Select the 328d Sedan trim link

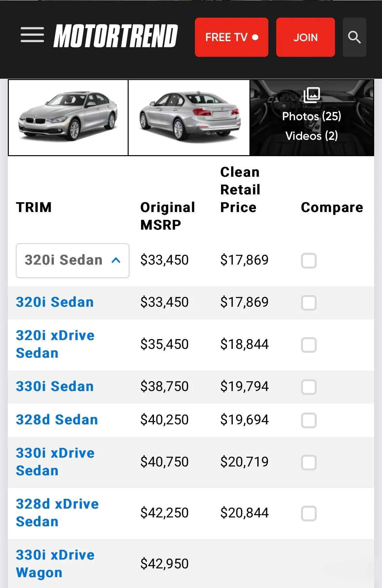tap(57, 420)
